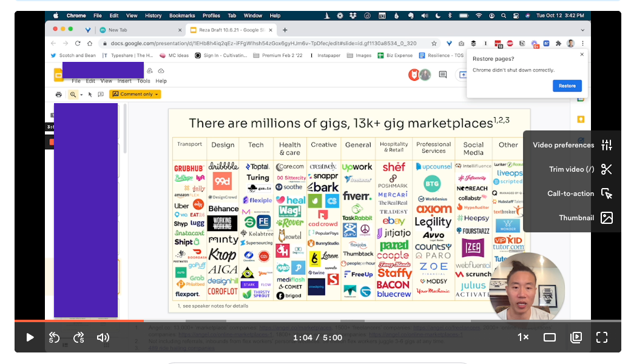The height and width of the screenshot is (364, 631).
Task: Open the Bookmarks menu
Action: pos(182,16)
